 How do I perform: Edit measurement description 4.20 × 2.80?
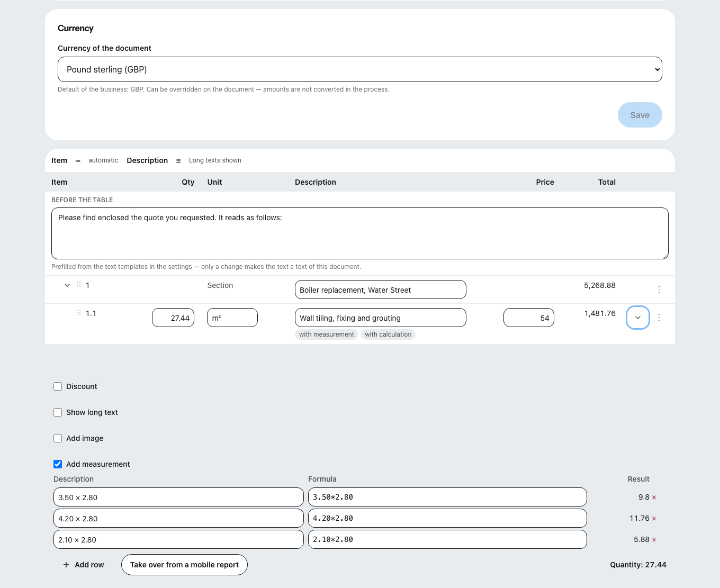pyautogui.click(x=178, y=518)
